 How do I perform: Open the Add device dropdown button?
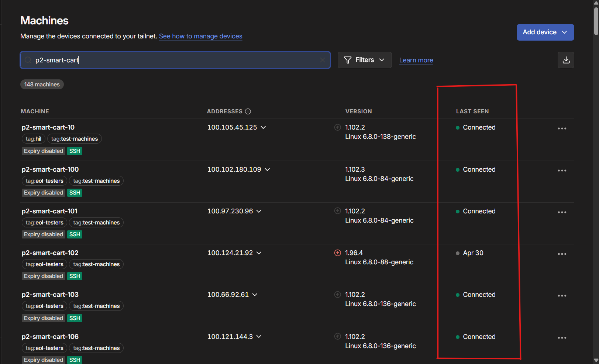click(545, 32)
